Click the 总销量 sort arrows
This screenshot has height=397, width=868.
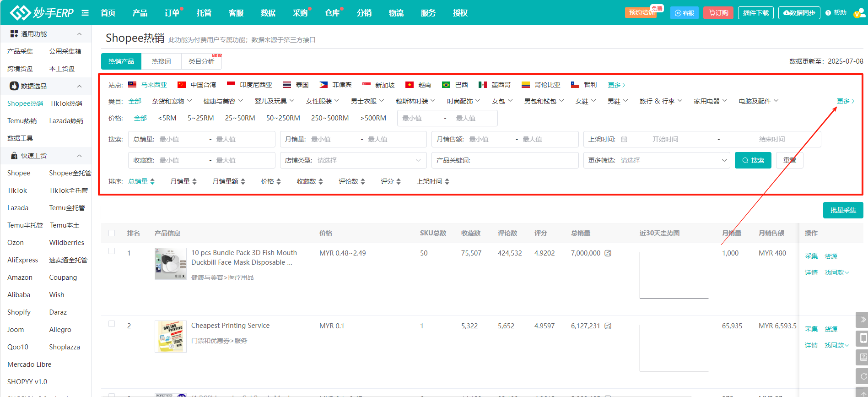coord(152,182)
